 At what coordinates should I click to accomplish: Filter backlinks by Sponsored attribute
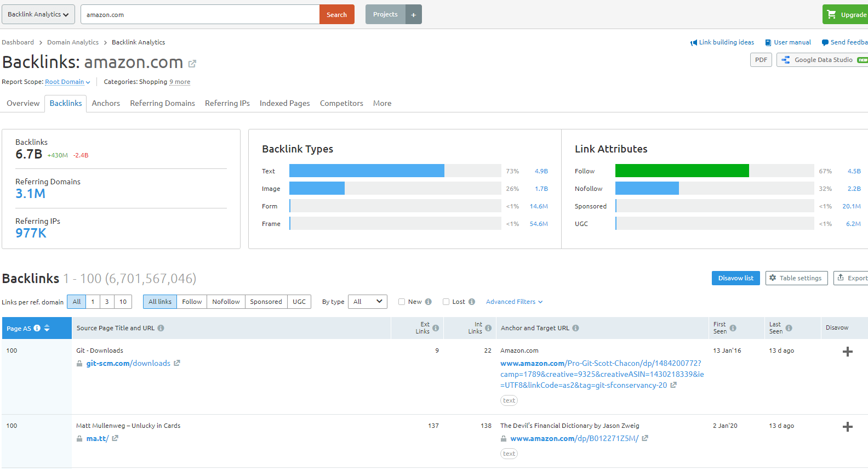pos(266,302)
